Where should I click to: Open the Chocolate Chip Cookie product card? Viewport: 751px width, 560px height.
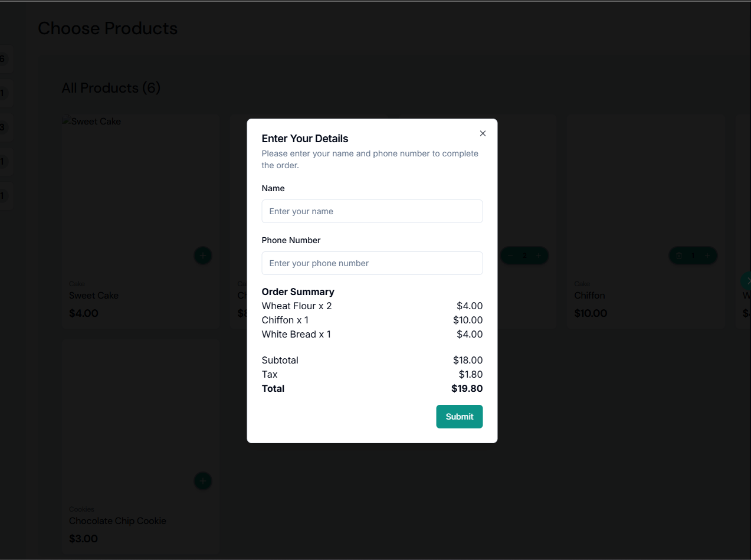point(142,413)
